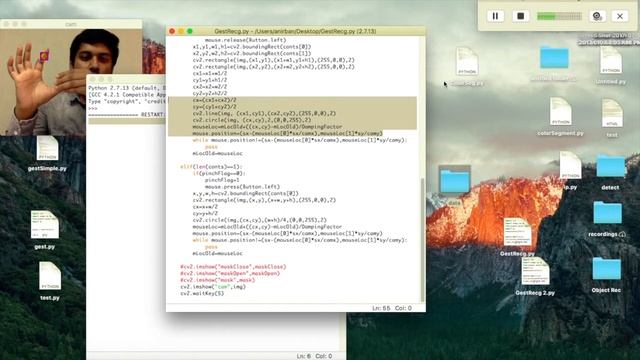This screenshot has height=360, width=640.
Task: Select the recordings folder
Action: pos(607,219)
